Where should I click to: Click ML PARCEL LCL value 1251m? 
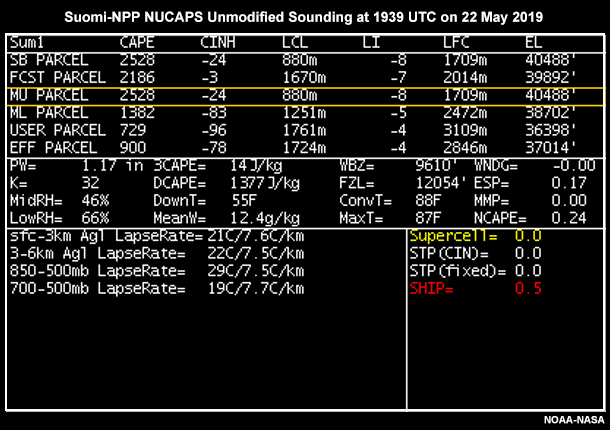click(x=304, y=113)
